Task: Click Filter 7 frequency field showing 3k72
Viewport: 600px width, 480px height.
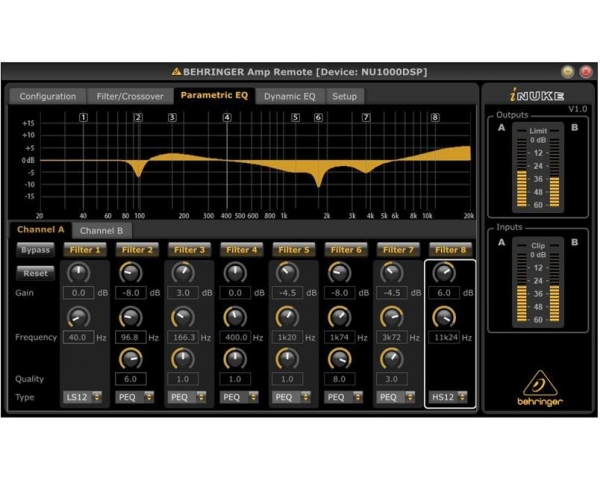Action: click(391, 337)
